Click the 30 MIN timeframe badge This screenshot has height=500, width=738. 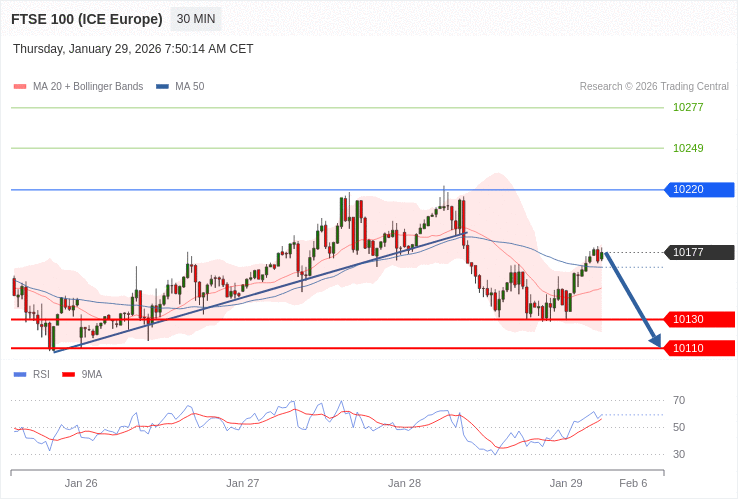pos(196,19)
